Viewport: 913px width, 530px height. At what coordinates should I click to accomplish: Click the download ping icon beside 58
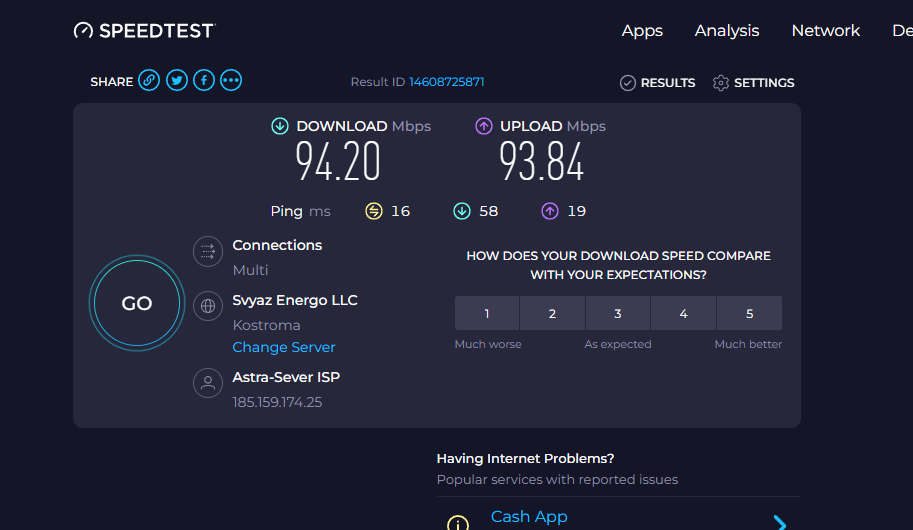click(462, 211)
